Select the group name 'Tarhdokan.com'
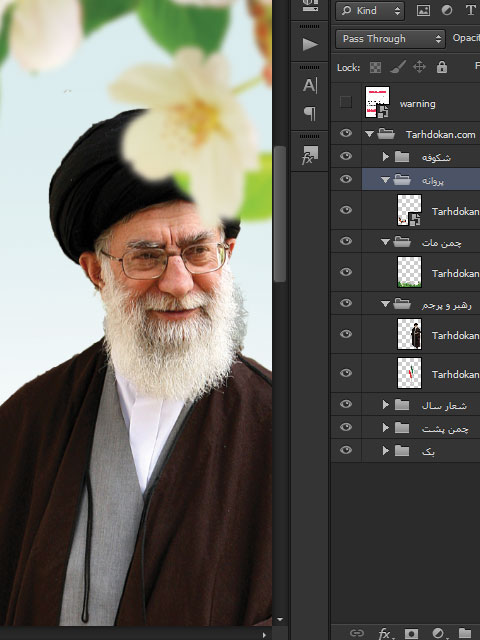 pyautogui.click(x=440, y=134)
